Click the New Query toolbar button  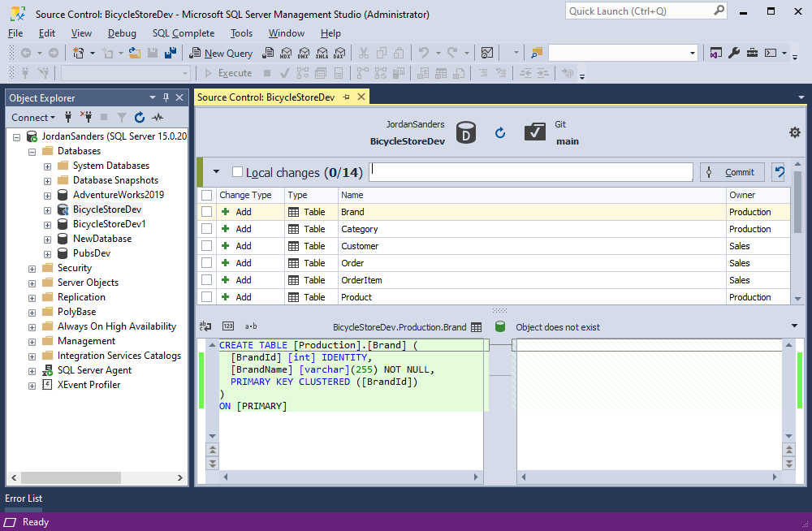pyautogui.click(x=221, y=53)
